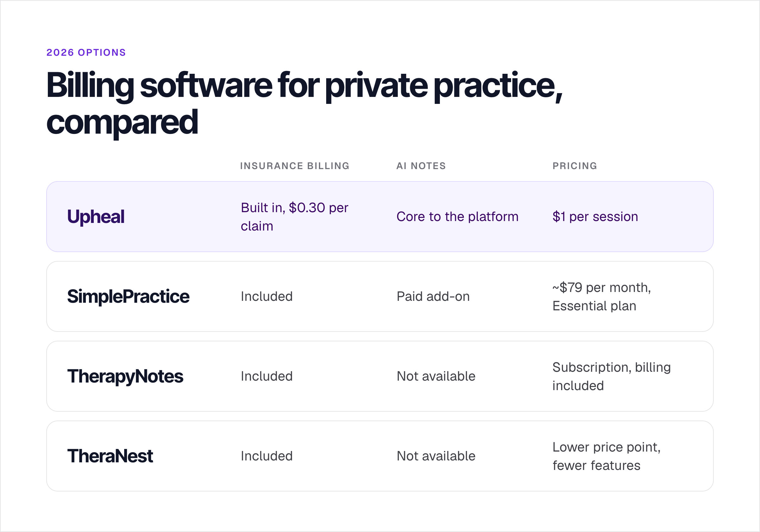Click Upheal's '$1 per session' pricing
760x532 pixels.
tap(595, 217)
